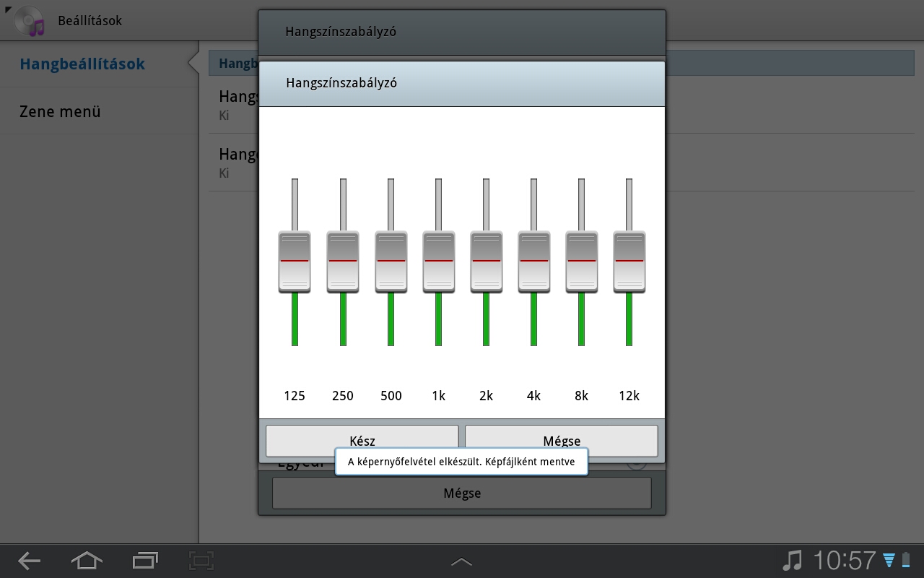Screen dimensions: 924x578
Task: Open the recent apps view
Action: coord(145,560)
